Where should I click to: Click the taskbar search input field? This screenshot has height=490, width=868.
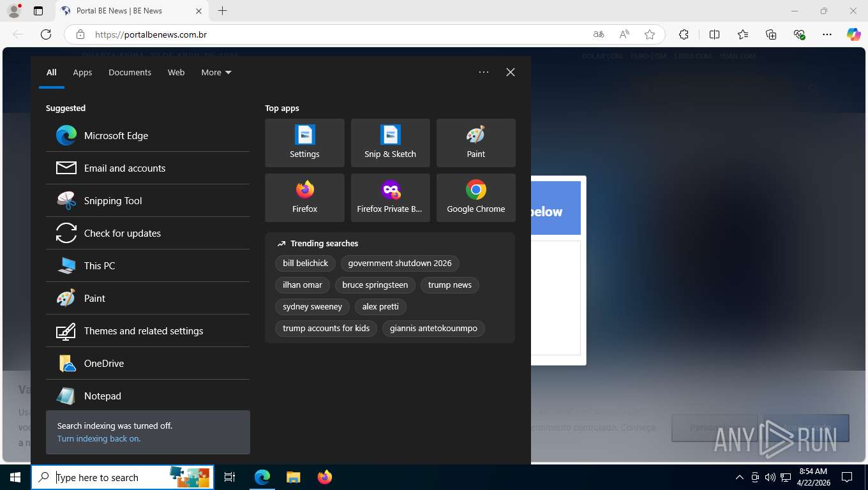click(123, 477)
